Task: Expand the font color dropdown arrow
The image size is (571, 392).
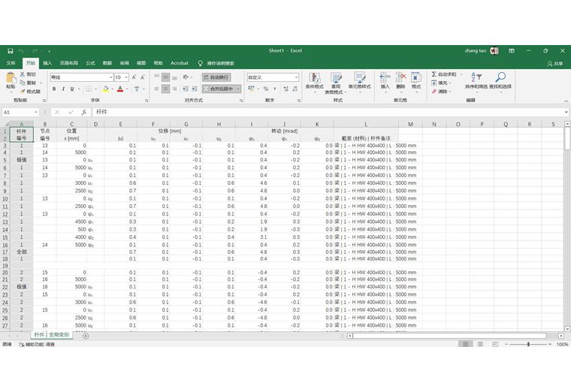Action: pyautogui.click(x=127, y=89)
